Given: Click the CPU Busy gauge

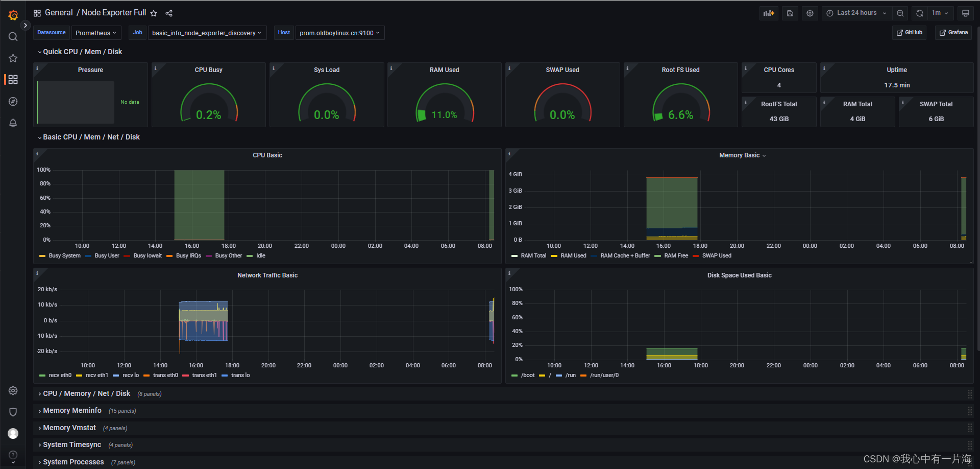Looking at the screenshot, I should pyautogui.click(x=209, y=103).
